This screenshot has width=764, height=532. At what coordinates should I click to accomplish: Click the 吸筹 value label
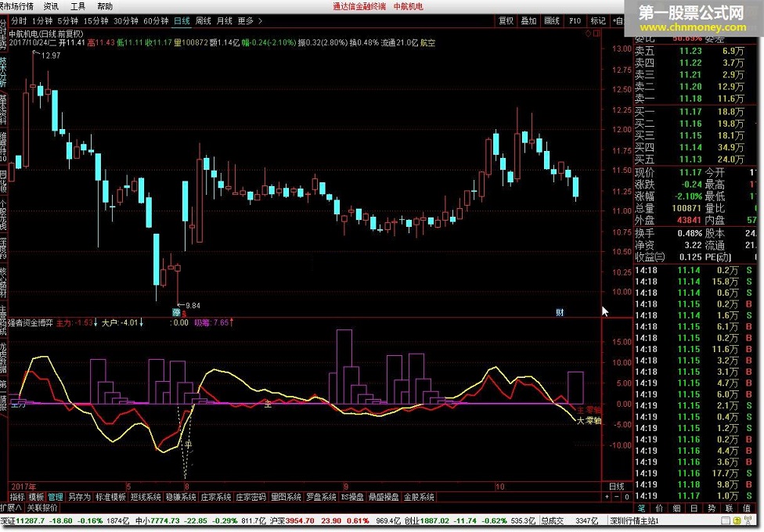point(214,322)
